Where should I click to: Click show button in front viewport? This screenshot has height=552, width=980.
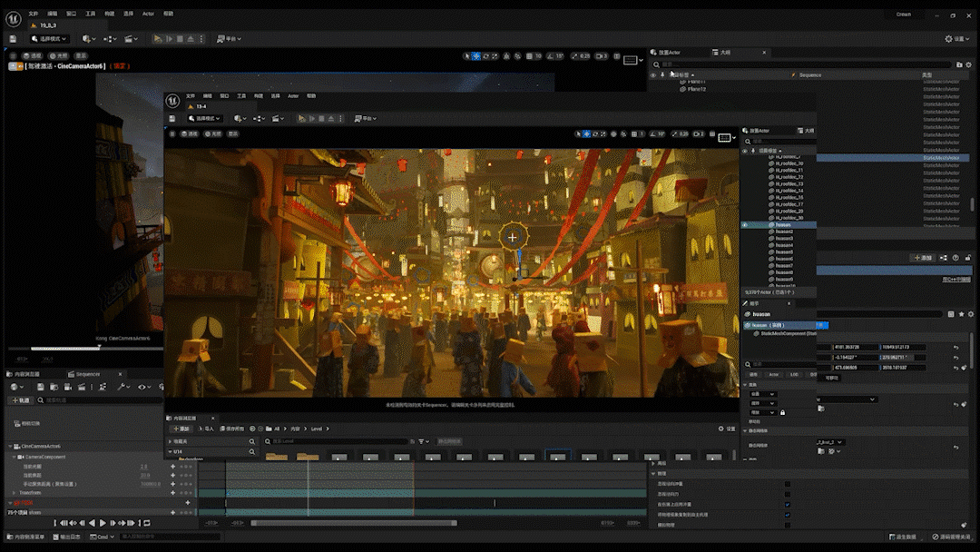233,133
